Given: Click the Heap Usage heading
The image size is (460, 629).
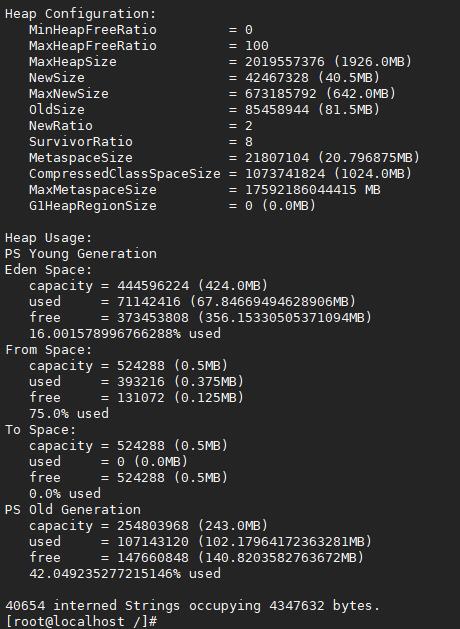Looking at the screenshot, I should pyautogui.click(x=49, y=237).
